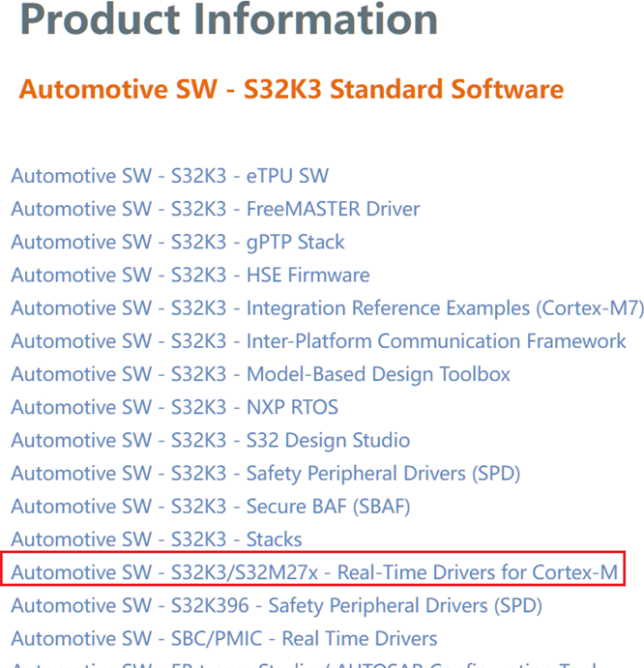
Task: Click the Product Information page title
Action: point(228,21)
